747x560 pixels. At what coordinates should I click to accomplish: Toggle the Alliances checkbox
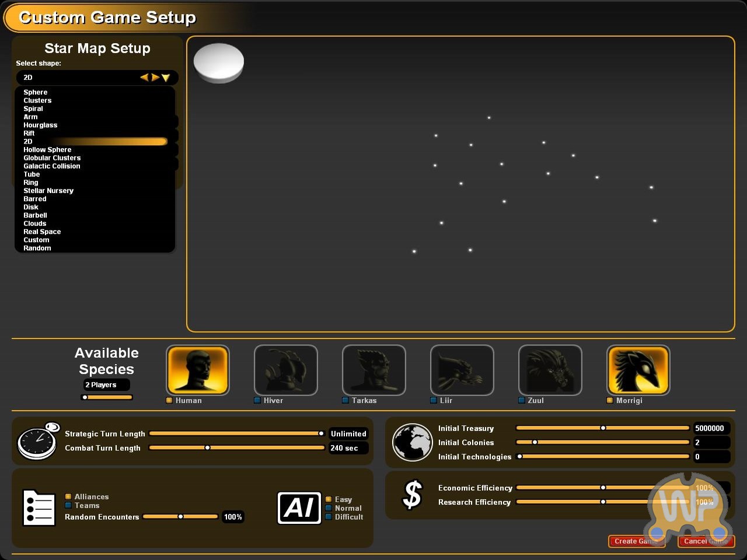68,497
